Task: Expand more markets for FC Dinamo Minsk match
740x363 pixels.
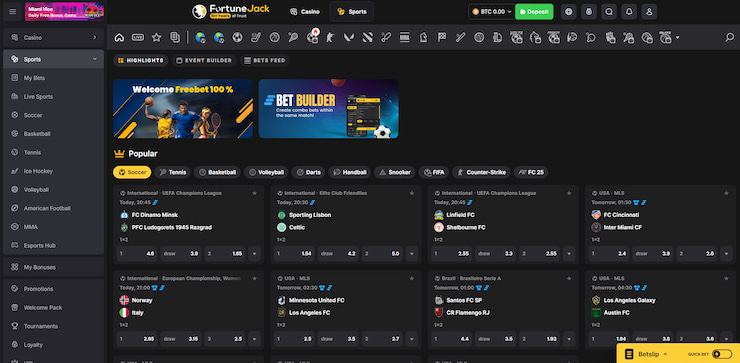Action: [x=254, y=253]
